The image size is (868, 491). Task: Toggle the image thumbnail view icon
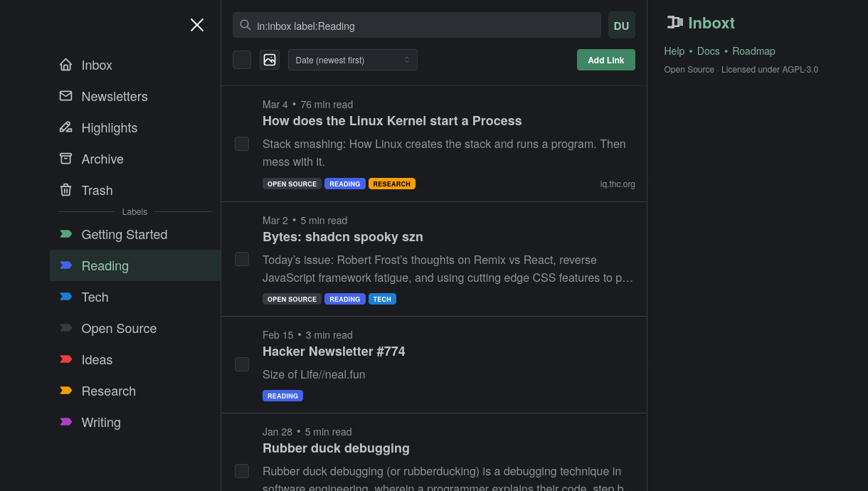[270, 60]
